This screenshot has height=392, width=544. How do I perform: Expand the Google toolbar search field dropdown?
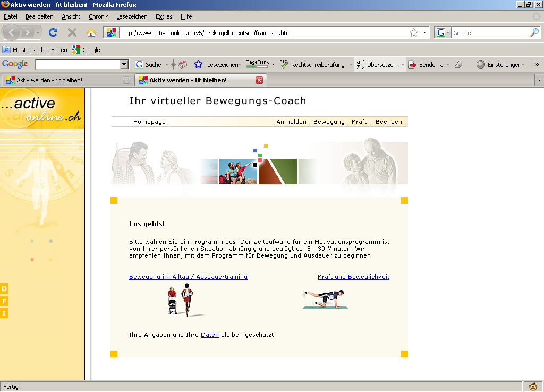click(x=124, y=64)
